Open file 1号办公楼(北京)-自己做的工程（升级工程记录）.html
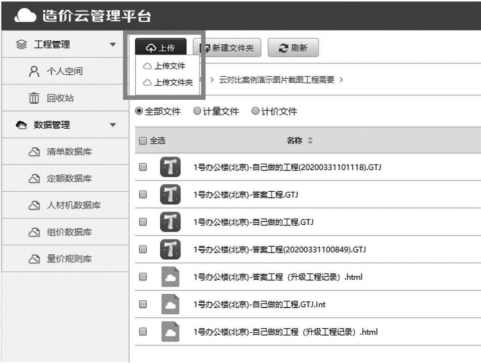 pyautogui.click(x=286, y=332)
